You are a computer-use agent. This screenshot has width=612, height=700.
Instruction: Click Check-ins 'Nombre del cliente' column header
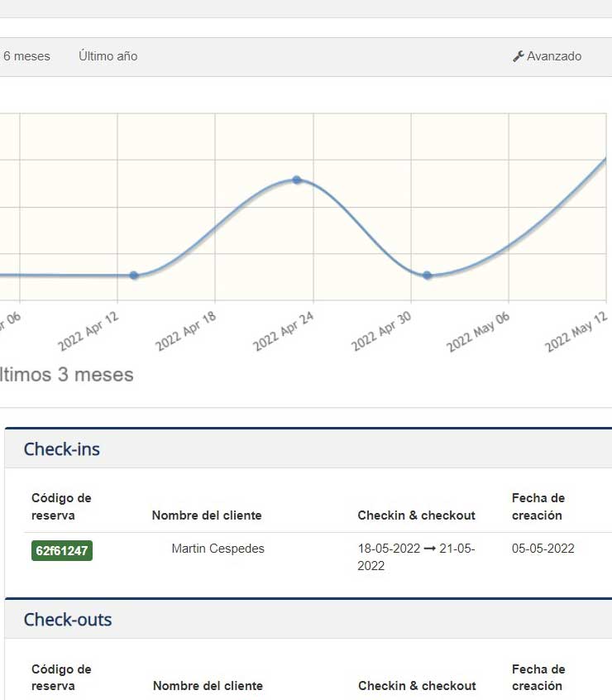(x=207, y=515)
